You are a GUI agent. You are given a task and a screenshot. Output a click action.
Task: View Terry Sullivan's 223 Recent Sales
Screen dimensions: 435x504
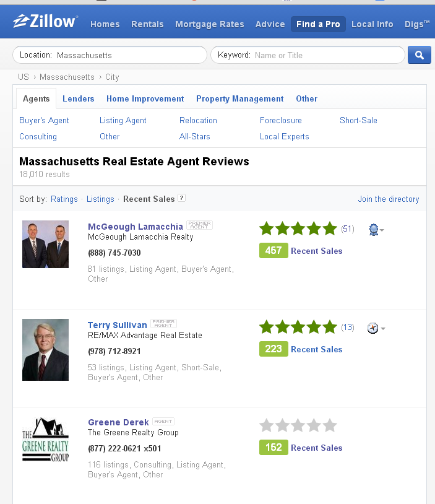coord(301,349)
